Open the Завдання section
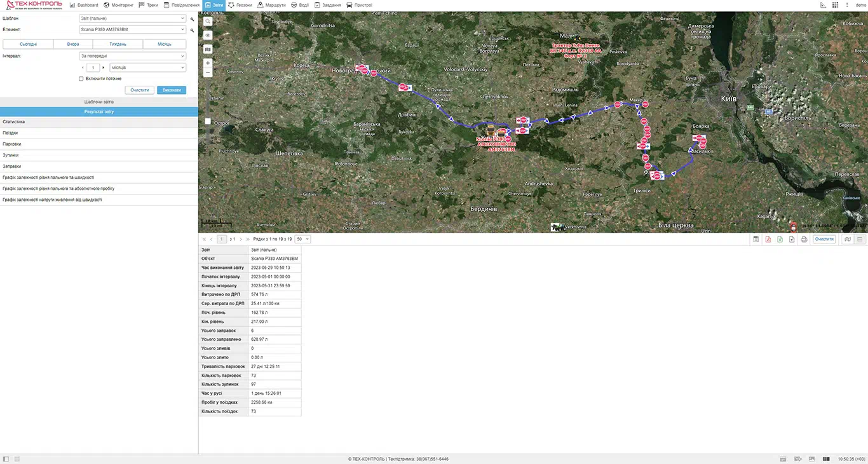Image resolution: width=868 pixels, height=464 pixels. (x=327, y=5)
